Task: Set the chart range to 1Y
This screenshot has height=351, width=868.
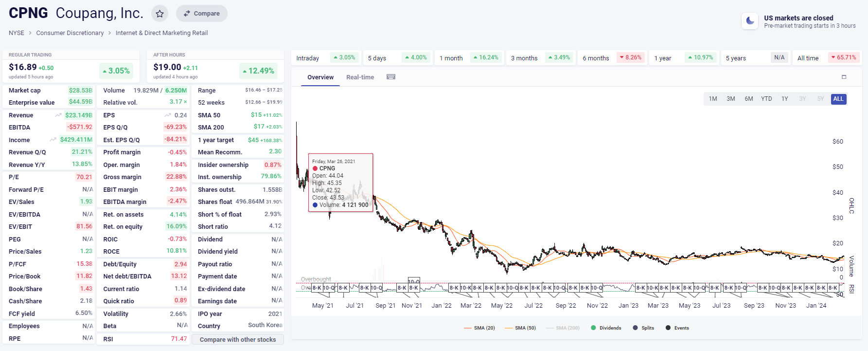Action: [x=785, y=99]
